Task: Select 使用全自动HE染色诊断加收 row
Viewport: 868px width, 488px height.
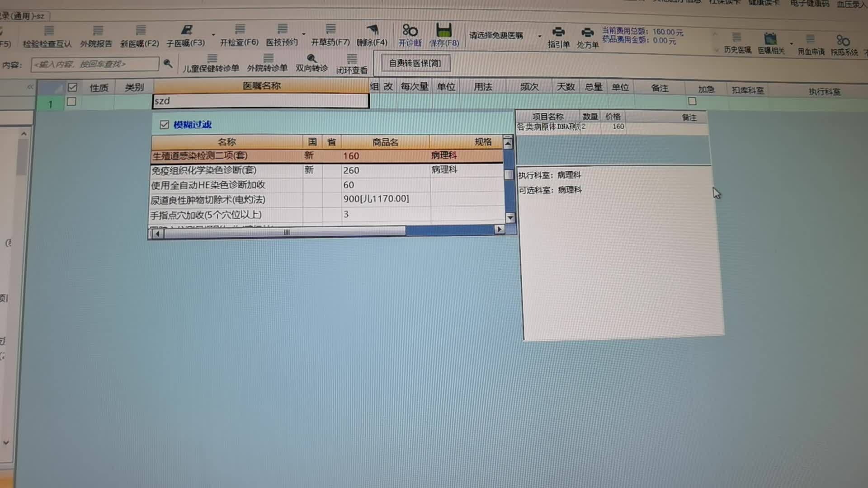Action: (327, 185)
